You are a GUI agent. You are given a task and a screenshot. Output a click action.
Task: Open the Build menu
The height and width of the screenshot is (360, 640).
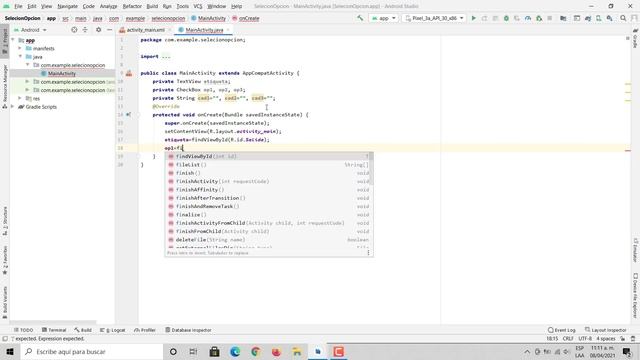pos(152,6)
